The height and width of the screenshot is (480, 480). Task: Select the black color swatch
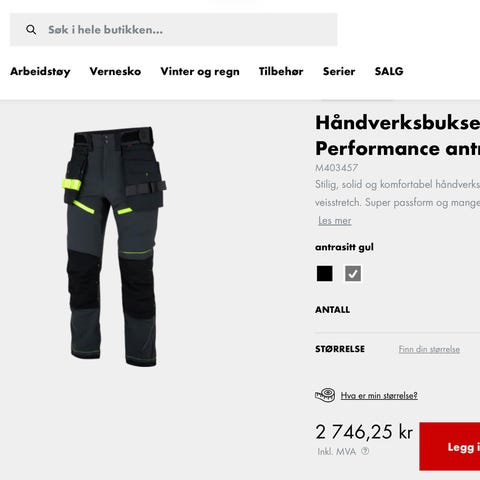[x=324, y=274]
